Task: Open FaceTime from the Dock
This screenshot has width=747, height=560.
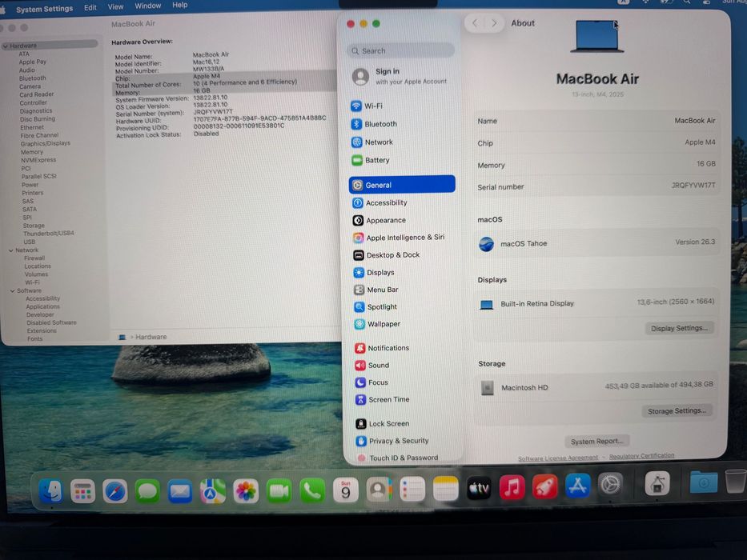Action: pyautogui.click(x=279, y=491)
